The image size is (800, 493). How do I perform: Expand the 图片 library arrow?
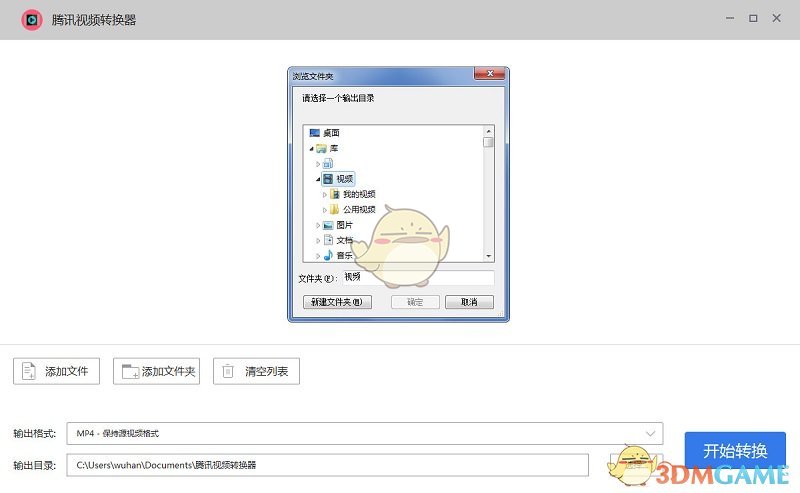click(x=318, y=225)
